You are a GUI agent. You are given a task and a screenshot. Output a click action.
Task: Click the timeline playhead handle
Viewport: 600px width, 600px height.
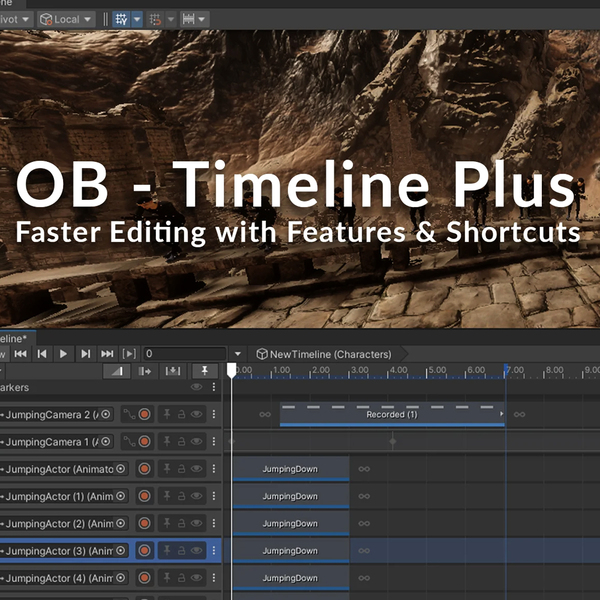click(232, 371)
